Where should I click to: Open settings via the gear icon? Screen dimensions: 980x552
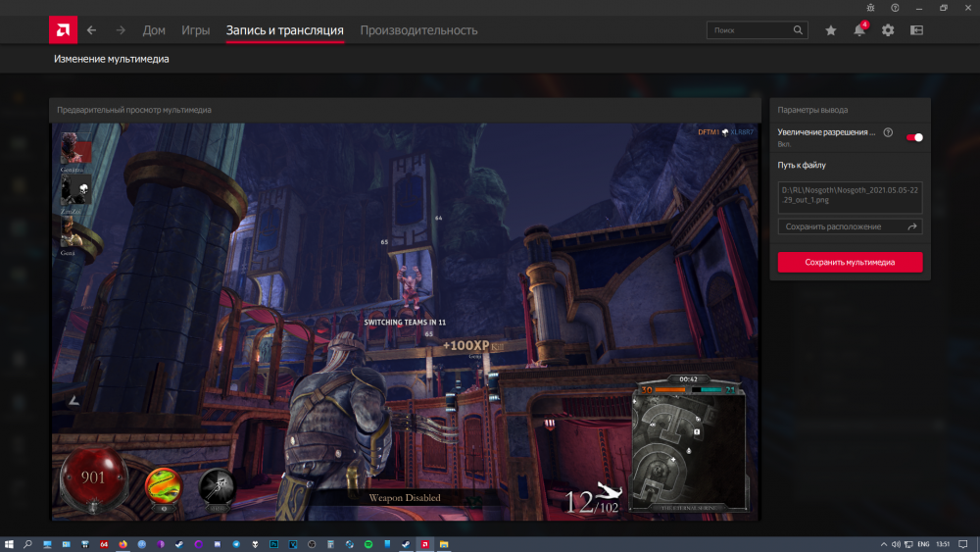pos(888,30)
